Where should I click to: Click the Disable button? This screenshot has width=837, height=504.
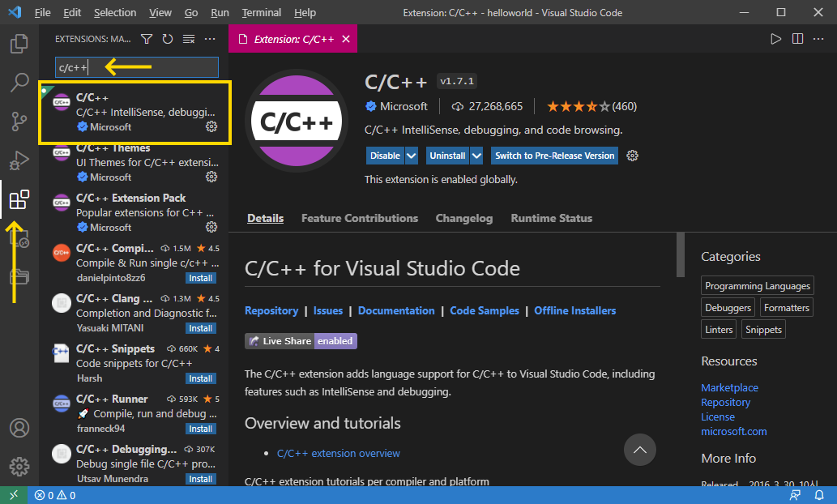[x=385, y=156]
